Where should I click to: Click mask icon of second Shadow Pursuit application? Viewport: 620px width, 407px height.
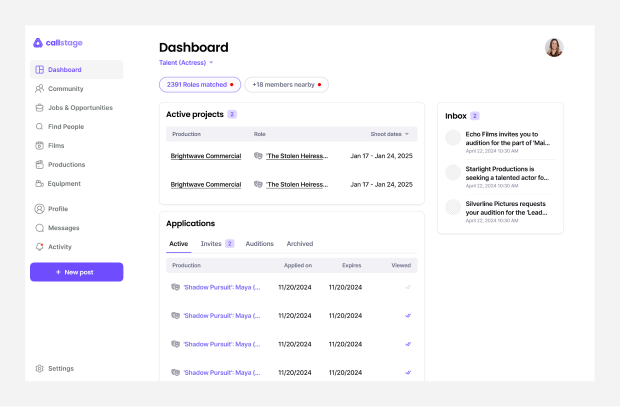176,316
